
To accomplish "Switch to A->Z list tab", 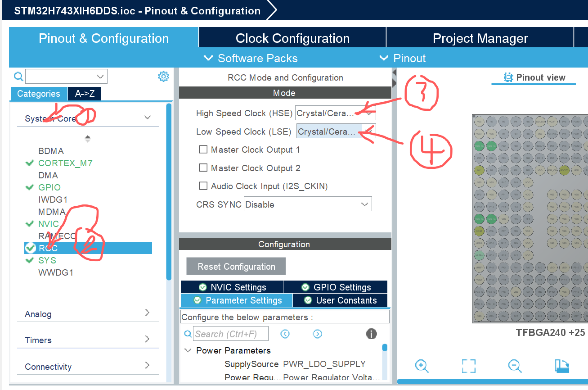I will (x=85, y=94).
